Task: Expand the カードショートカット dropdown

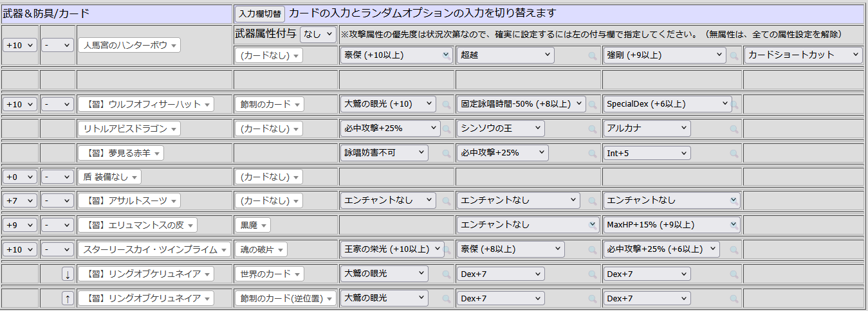Action: point(803,55)
